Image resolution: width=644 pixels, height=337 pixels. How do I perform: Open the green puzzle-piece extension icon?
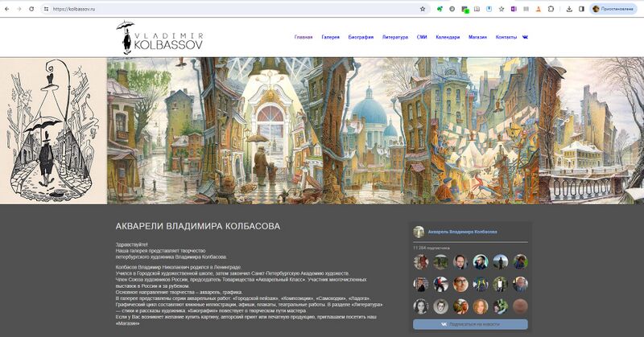pos(440,9)
